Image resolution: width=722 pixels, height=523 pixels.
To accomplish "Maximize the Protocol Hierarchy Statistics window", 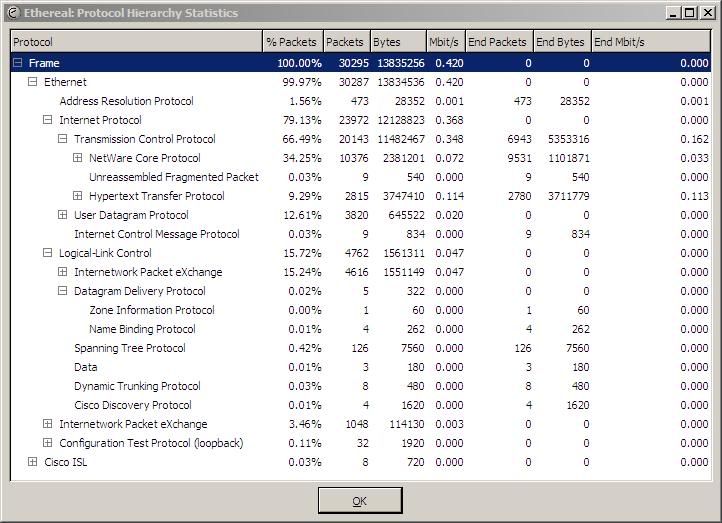I will coord(690,13).
